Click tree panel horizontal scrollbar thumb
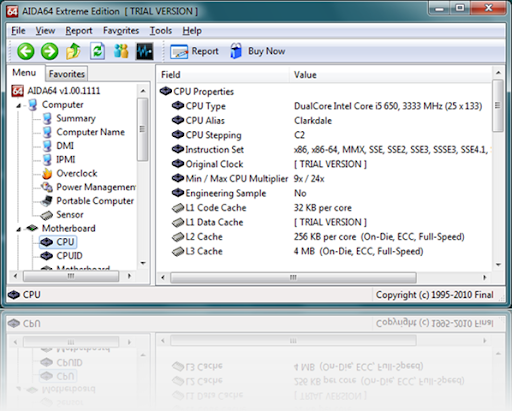 71,276
